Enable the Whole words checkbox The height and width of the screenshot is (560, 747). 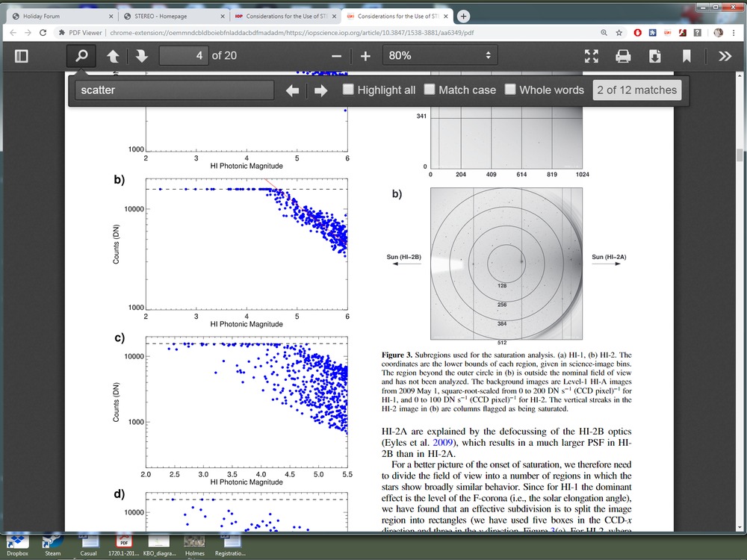tap(510, 90)
